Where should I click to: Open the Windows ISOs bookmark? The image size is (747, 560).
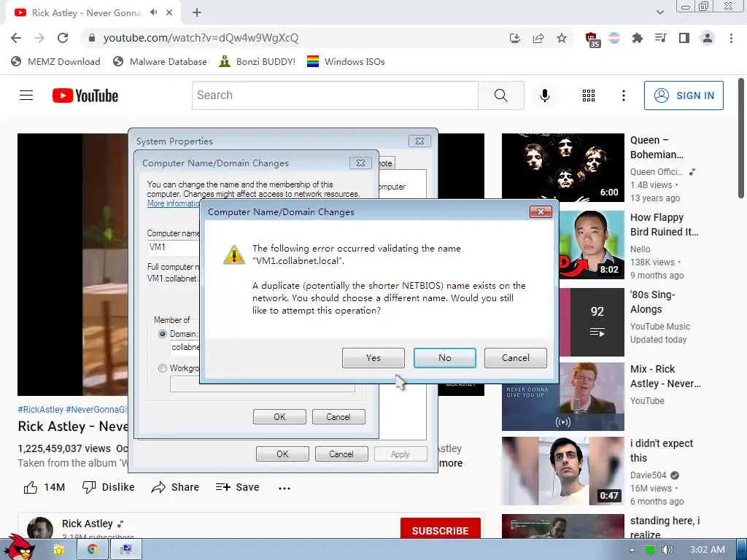tap(346, 61)
